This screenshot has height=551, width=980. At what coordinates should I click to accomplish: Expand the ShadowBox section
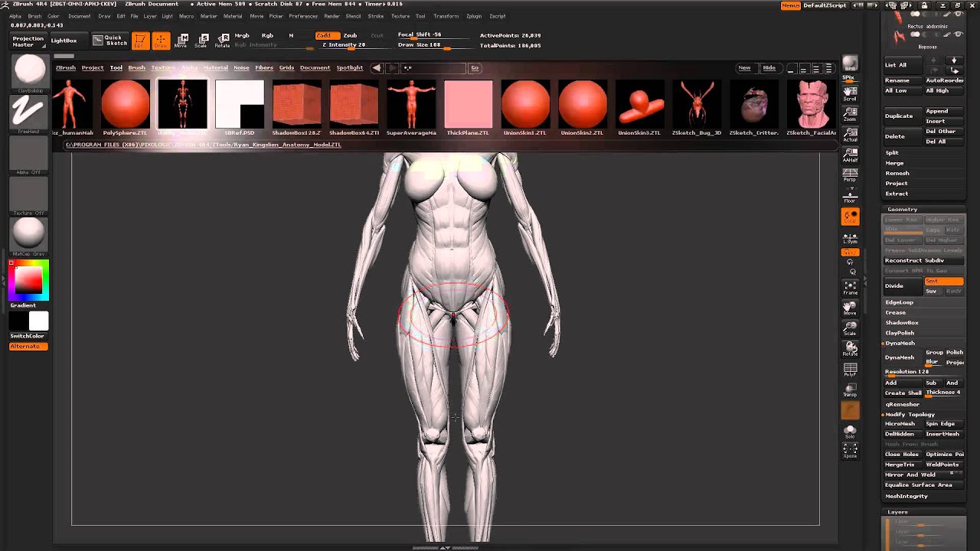(x=902, y=322)
